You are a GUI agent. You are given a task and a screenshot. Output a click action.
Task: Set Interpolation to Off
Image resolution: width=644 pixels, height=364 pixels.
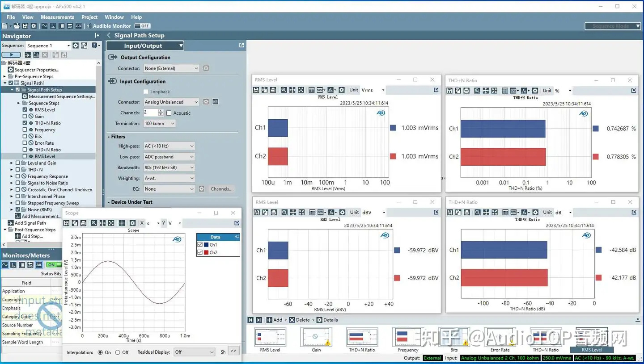point(118,352)
